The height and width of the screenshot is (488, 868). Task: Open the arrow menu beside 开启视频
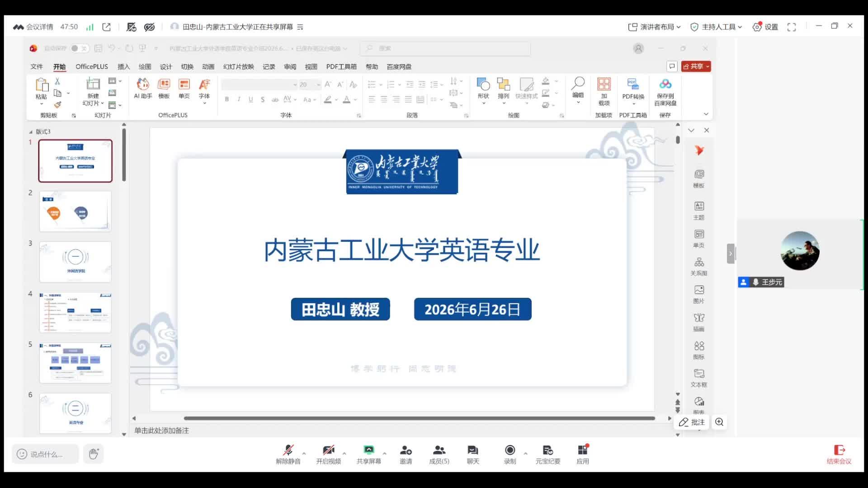click(x=344, y=453)
